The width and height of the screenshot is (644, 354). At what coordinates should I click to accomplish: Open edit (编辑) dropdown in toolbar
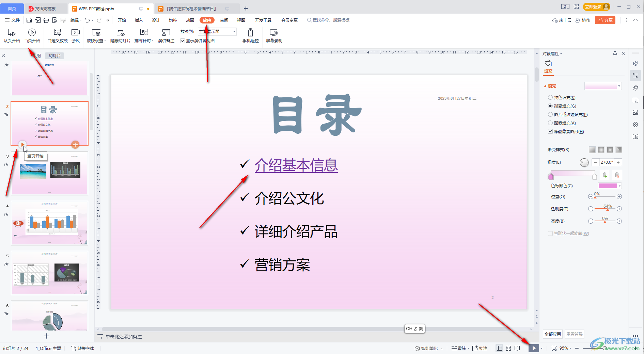[76, 20]
